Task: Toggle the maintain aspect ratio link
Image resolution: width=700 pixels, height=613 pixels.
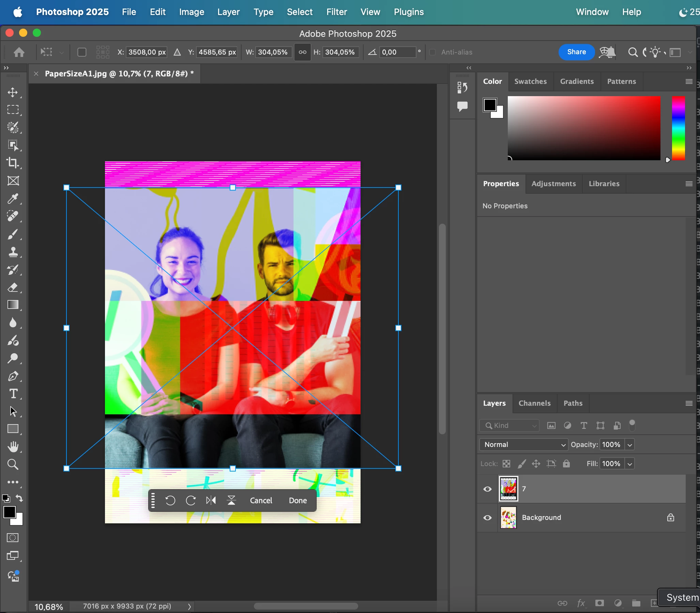Action: coord(302,53)
